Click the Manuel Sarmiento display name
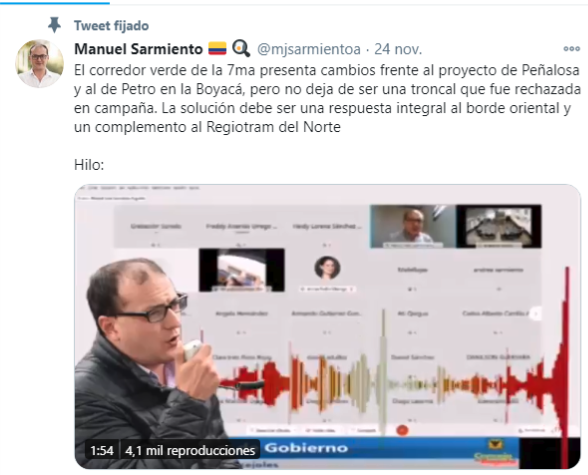The image size is (588, 475). coord(138,49)
